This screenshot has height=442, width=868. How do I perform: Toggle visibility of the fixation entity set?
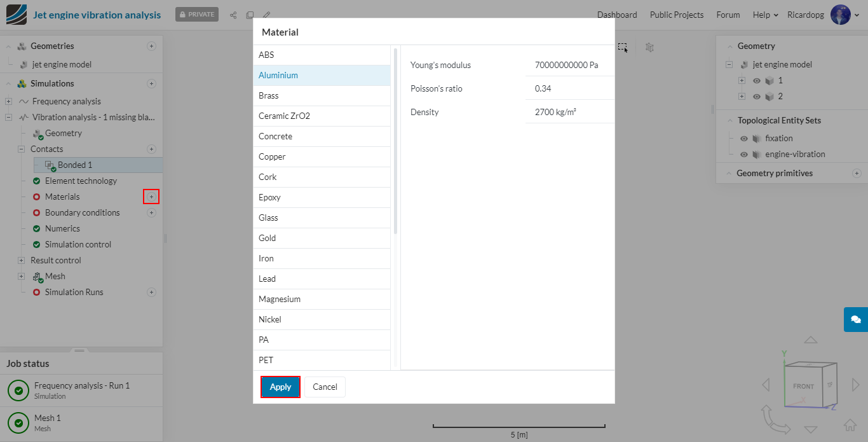coord(744,138)
